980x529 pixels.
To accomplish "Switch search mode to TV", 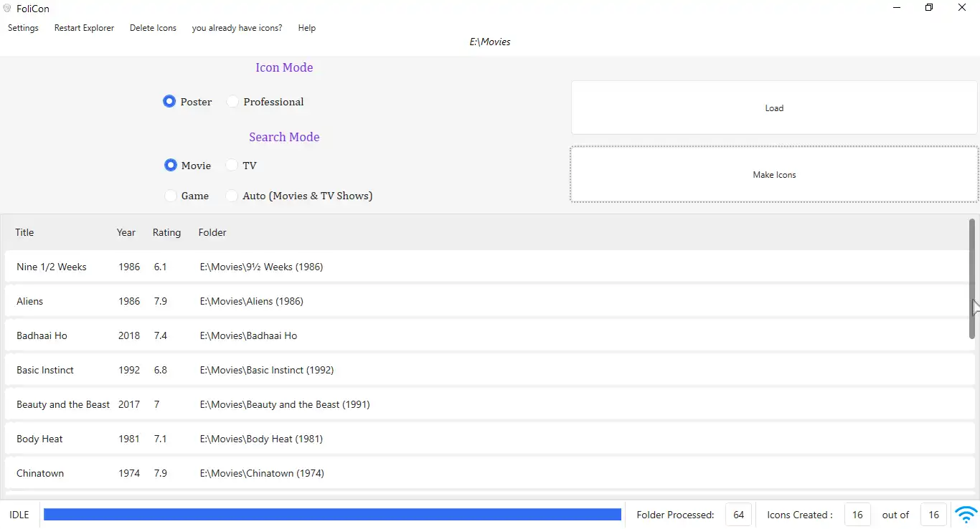I will tap(232, 166).
